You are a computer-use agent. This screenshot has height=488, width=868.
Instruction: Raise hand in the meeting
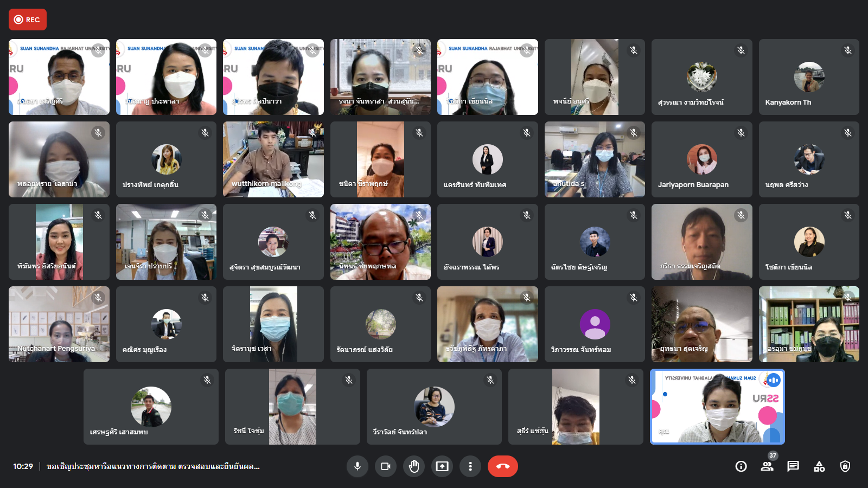coord(414,466)
